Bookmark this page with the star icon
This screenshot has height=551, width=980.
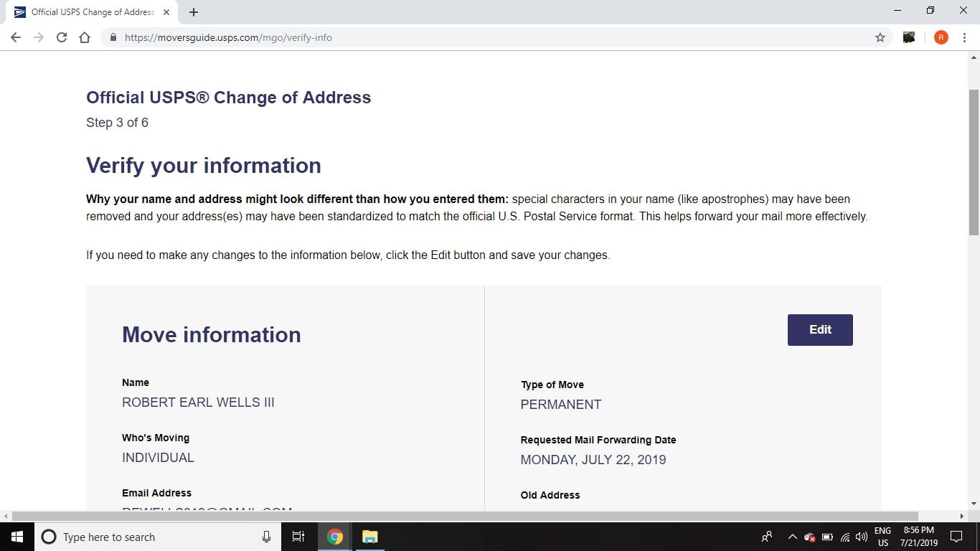[x=880, y=37]
